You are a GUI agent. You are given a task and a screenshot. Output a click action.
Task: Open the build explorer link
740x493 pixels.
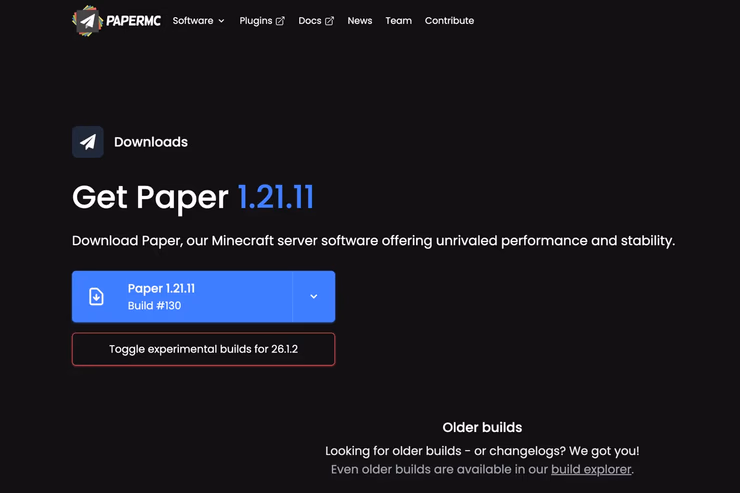coord(591,469)
